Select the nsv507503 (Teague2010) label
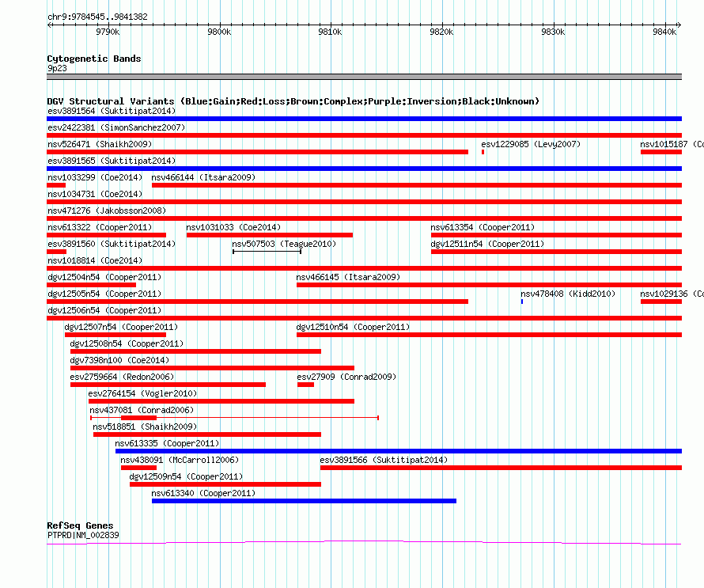704x588 pixels. point(284,244)
